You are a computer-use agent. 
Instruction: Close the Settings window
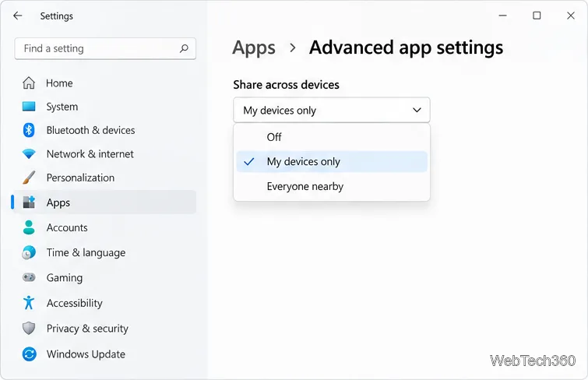570,16
